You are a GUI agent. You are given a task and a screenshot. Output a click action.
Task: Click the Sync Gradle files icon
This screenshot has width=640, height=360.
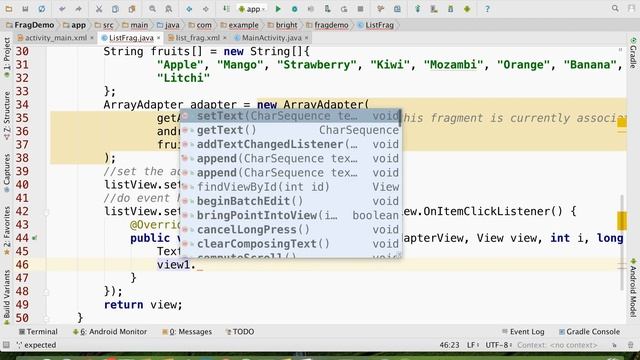coord(418,9)
